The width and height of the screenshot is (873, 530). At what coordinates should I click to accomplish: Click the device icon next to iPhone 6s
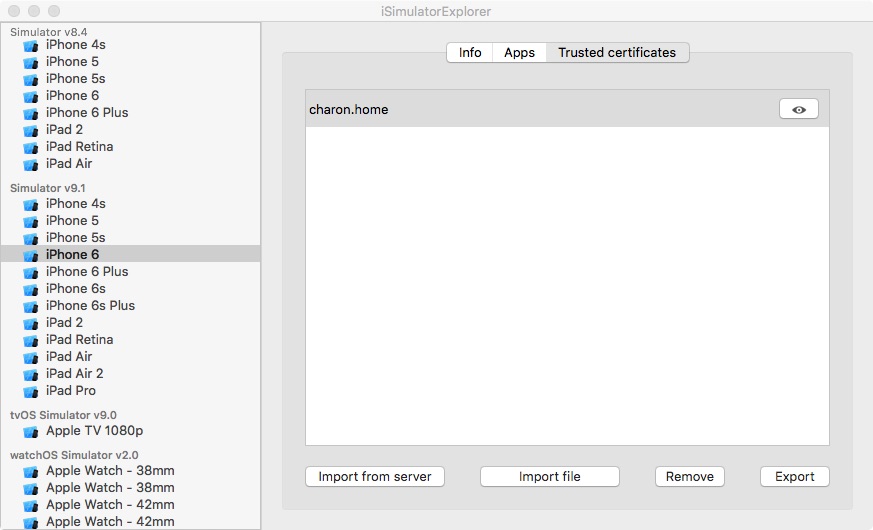coord(31,289)
